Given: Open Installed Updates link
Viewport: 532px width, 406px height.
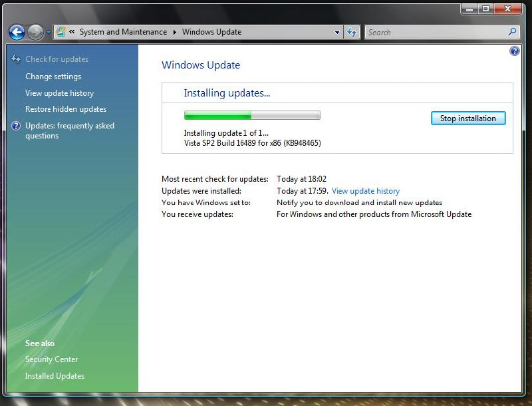Looking at the screenshot, I should (55, 376).
